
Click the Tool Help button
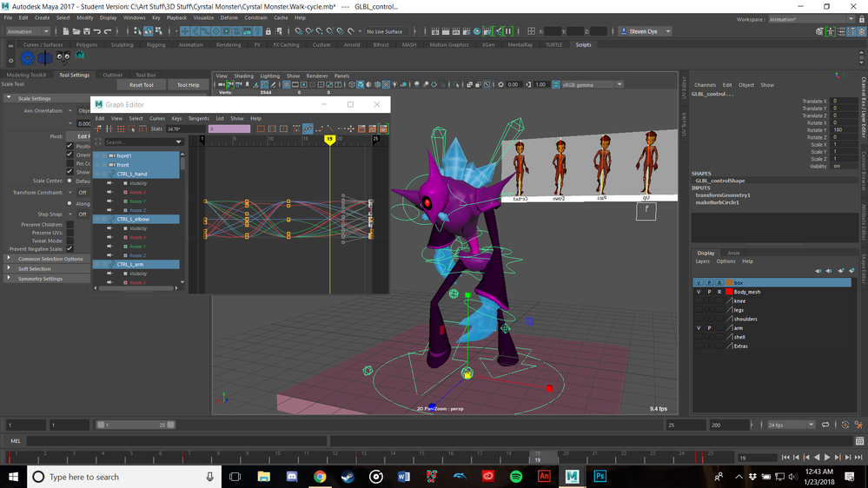189,84
